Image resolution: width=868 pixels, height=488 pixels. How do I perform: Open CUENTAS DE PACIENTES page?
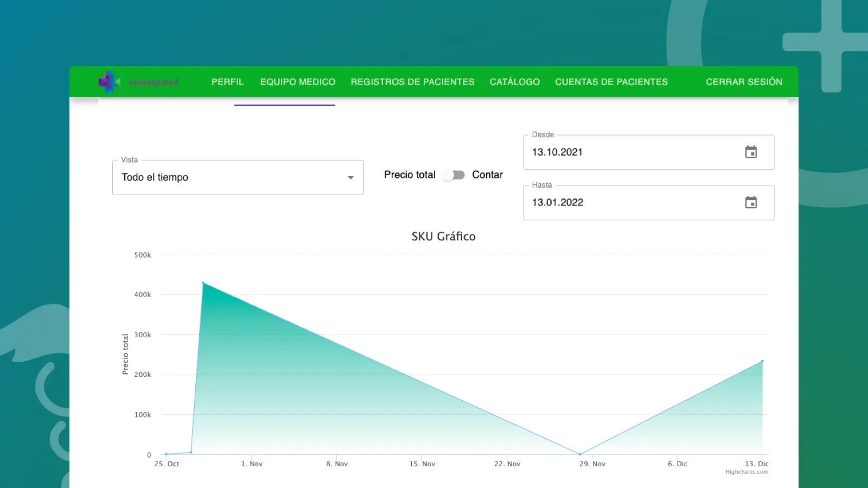(x=611, y=82)
